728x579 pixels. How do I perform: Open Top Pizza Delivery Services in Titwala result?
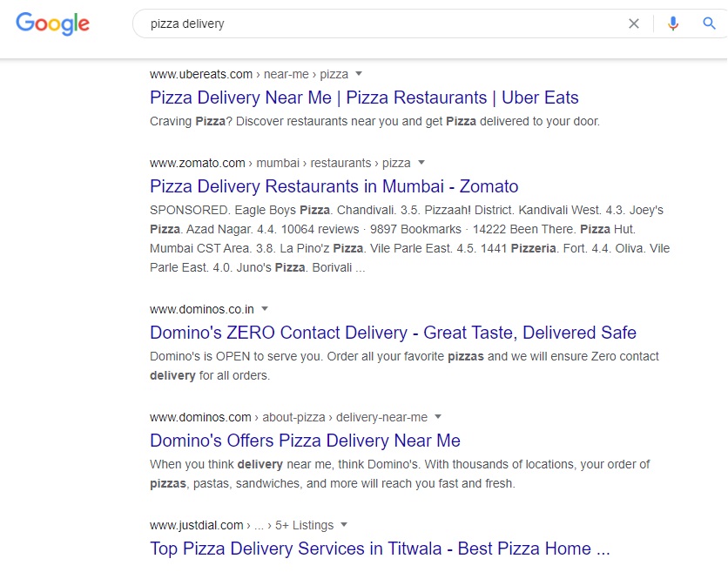point(380,549)
